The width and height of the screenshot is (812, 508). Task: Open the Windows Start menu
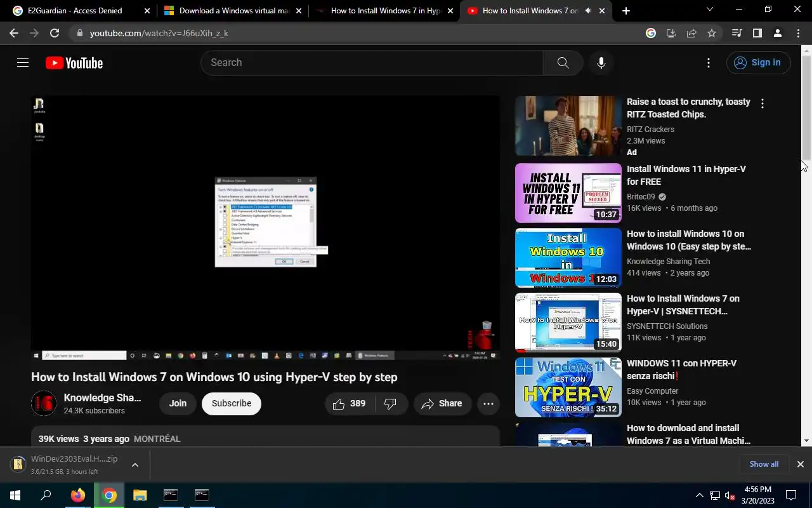(x=15, y=495)
